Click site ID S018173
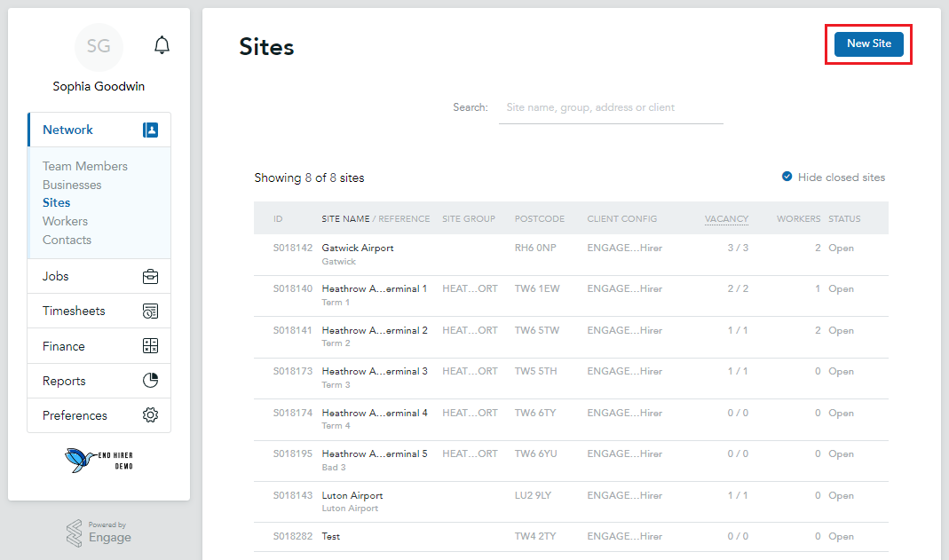 click(293, 371)
